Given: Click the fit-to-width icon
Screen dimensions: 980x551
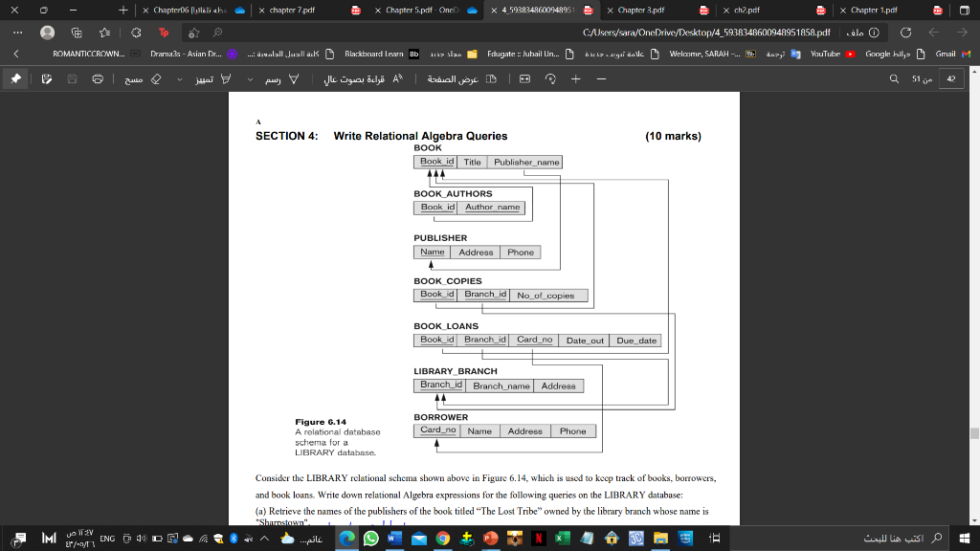Looking at the screenshot, I should click(x=524, y=79).
